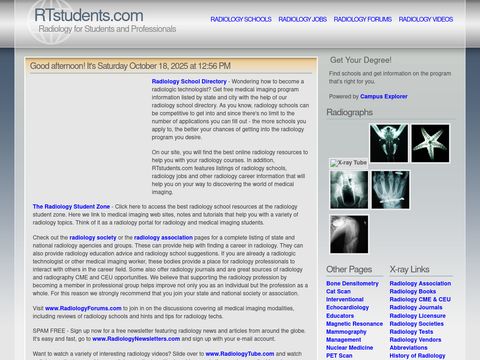Visit the Educators page
The width and height of the screenshot is (480, 360).
(340, 316)
